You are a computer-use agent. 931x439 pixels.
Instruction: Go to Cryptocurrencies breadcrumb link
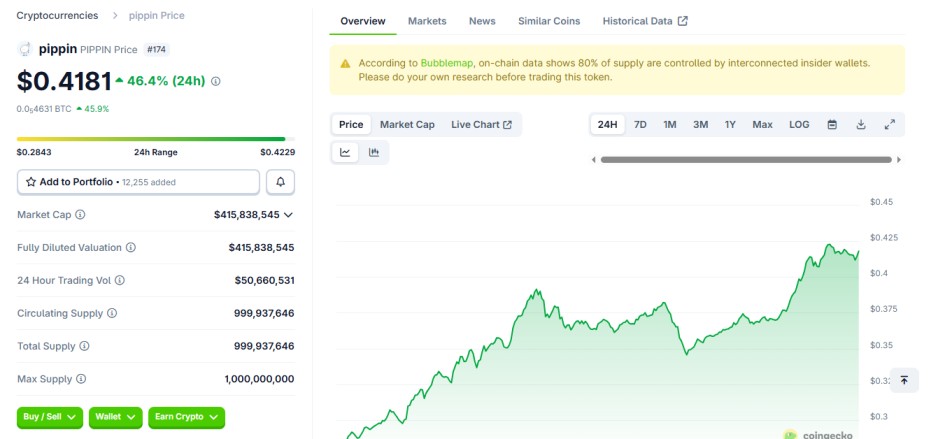pyautogui.click(x=57, y=16)
